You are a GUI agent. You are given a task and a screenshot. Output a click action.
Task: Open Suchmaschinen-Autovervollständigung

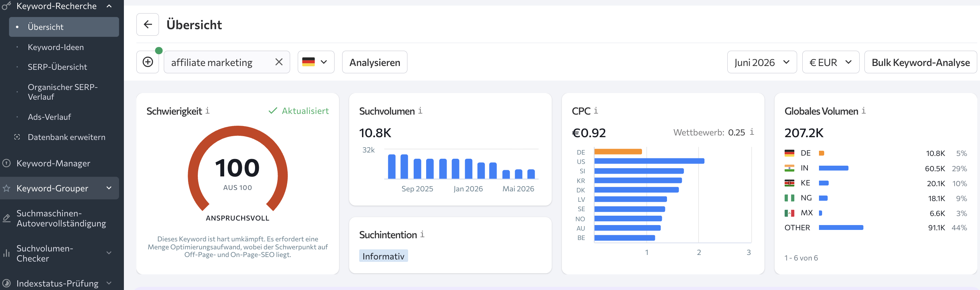pyautogui.click(x=61, y=218)
